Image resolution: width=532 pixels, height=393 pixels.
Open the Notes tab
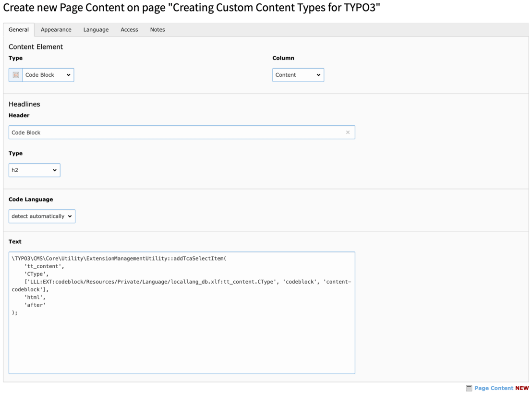(x=157, y=29)
